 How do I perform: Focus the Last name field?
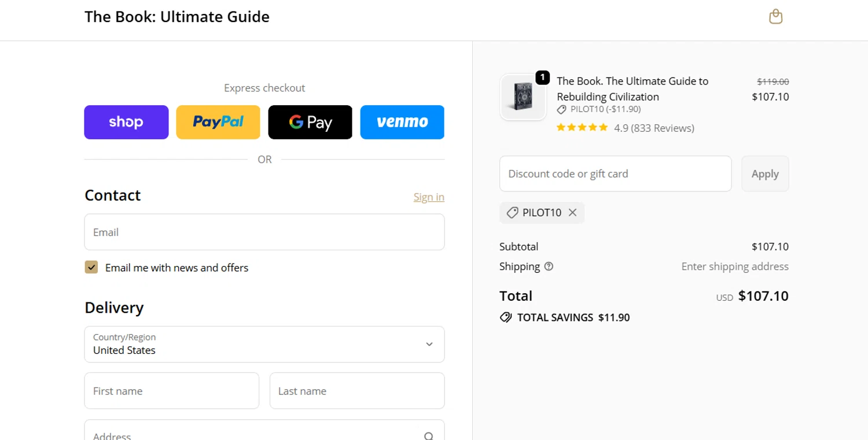[x=357, y=391]
